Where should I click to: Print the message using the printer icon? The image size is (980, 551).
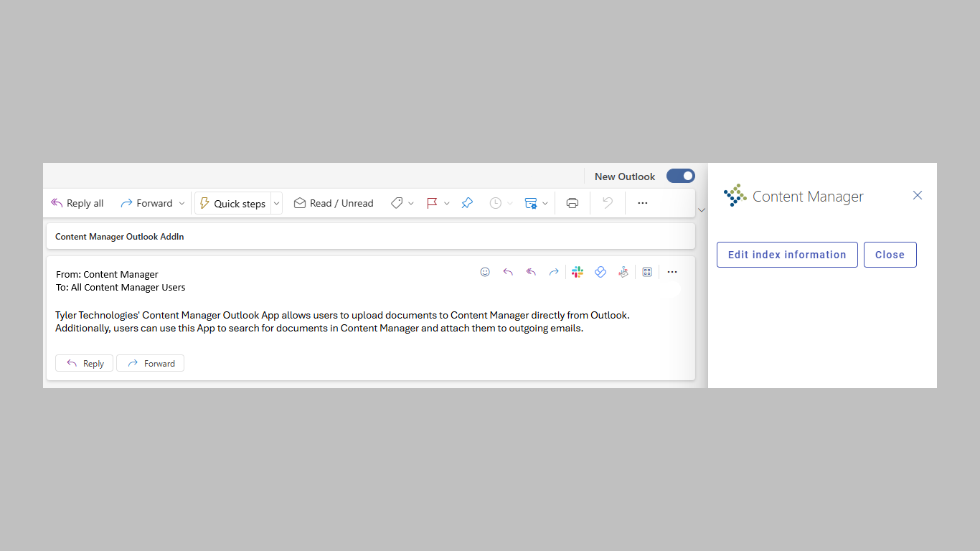(572, 203)
